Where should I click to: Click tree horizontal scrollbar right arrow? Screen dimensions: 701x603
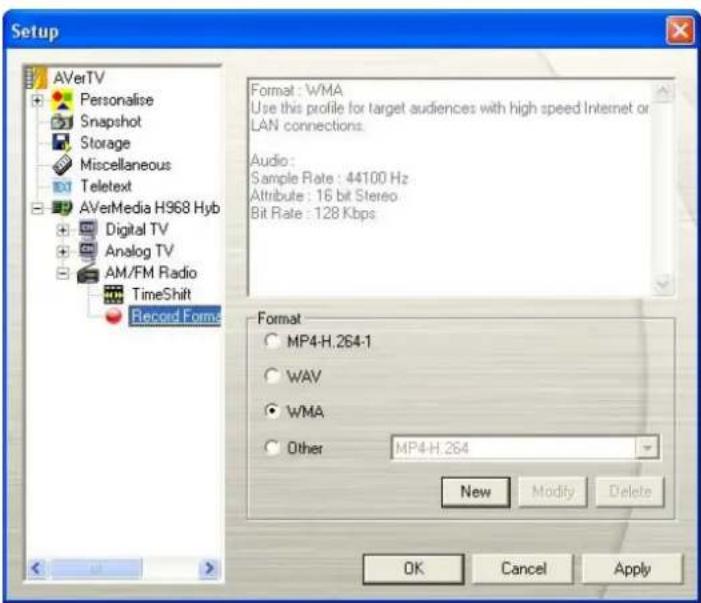[209, 569]
